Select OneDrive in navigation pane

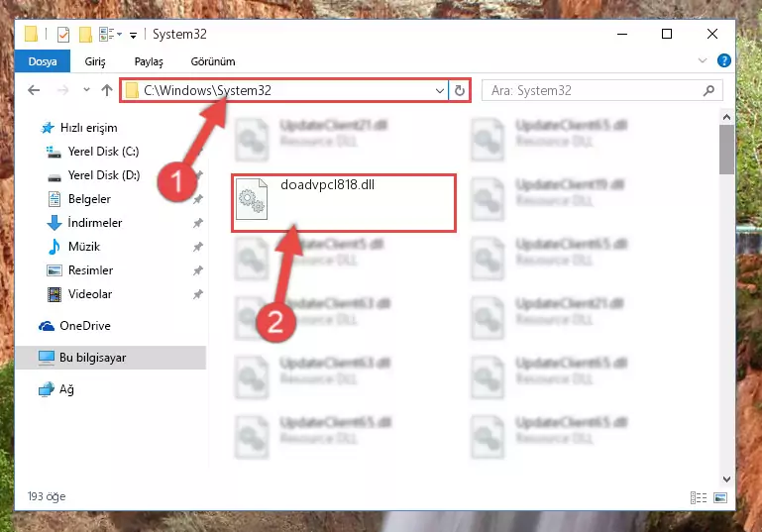[x=85, y=326]
